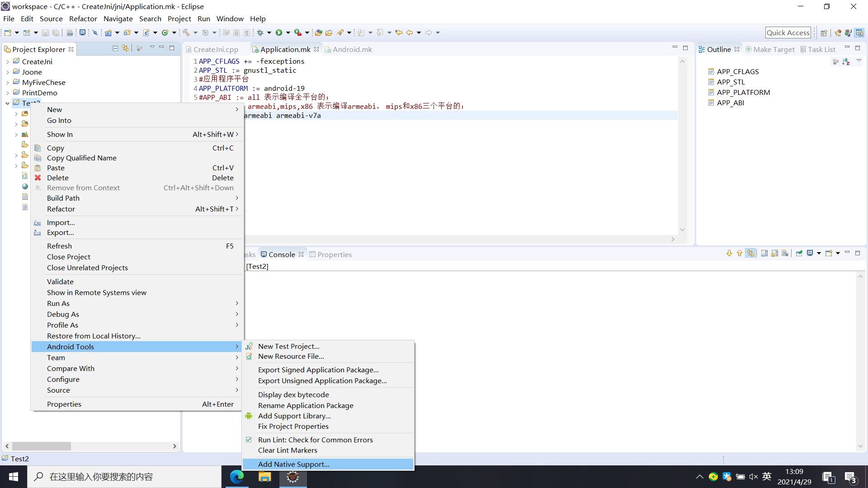This screenshot has height=488, width=868.
Task: Collapse all projects in Project Explorer
Action: click(115, 48)
